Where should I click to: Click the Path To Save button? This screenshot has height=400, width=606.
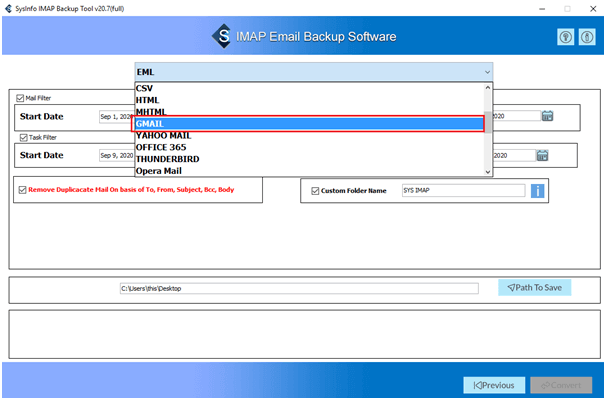pos(534,288)
